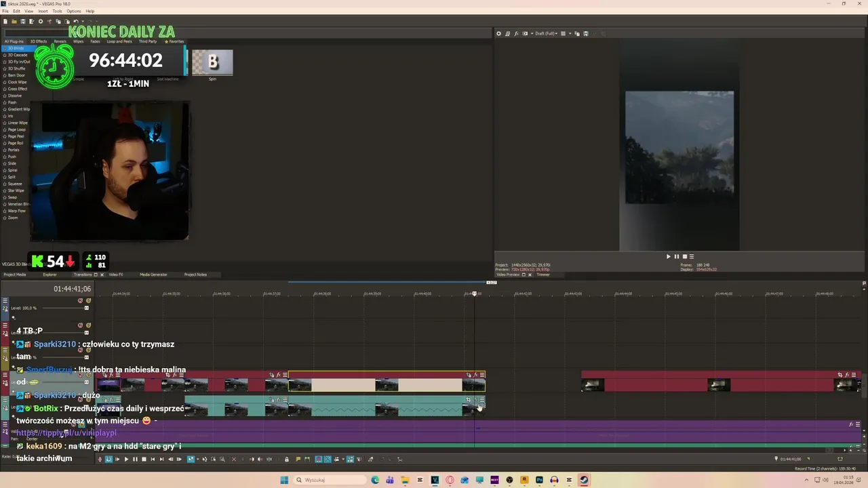The height and width of the screenshot is (488, 868).
Task: Switch to the Favorites transitions tab
Action: pyautogui.click(x=175, y=41)
